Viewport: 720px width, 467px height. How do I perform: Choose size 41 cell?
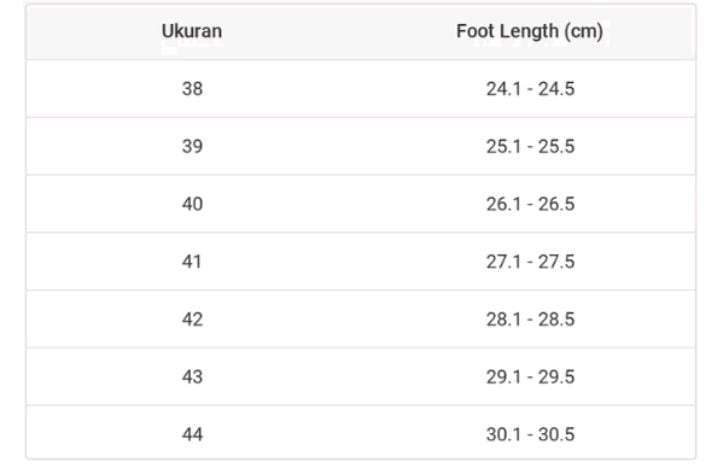point(192,262)
